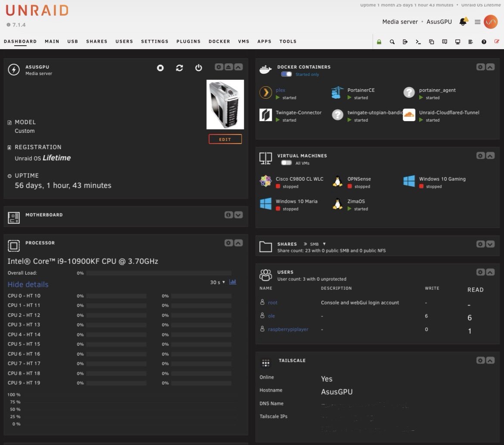The image size is (504, 445).
Task: Open the root user link
Action: pyautogui.click(x=273, y=302)
